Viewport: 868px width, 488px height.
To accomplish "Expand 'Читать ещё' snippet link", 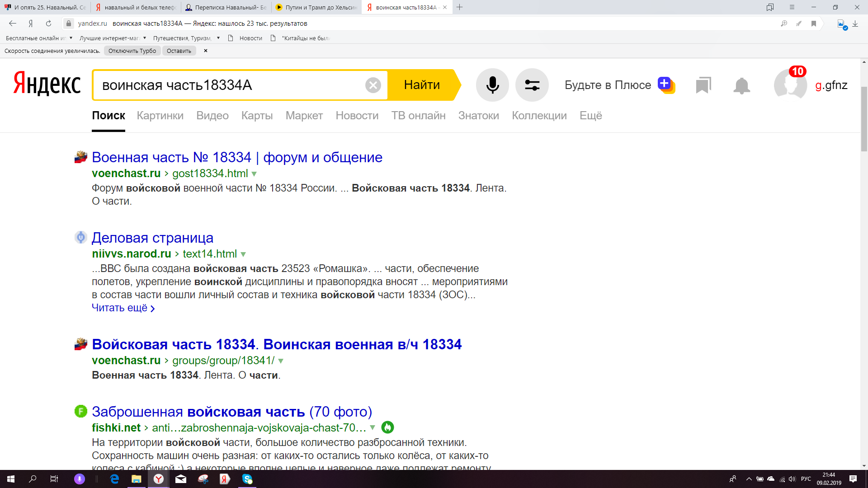I will (123, 308).
